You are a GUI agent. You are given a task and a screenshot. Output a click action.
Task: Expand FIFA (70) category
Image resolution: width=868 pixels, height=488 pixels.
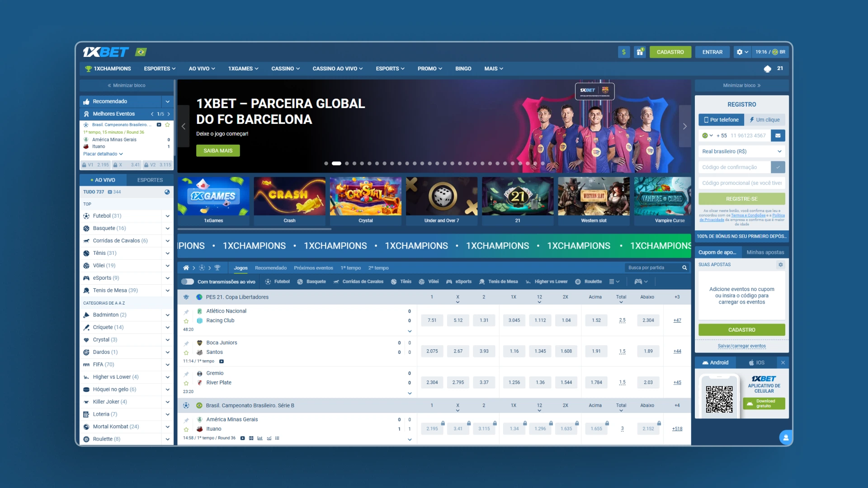pos(167,365)
